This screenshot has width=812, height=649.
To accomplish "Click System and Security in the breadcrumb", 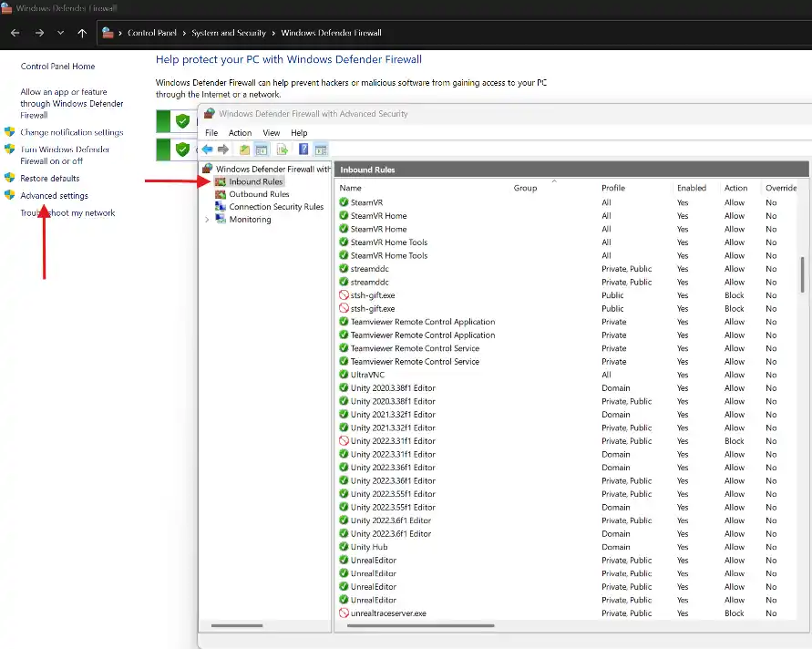I will (229, 33).
